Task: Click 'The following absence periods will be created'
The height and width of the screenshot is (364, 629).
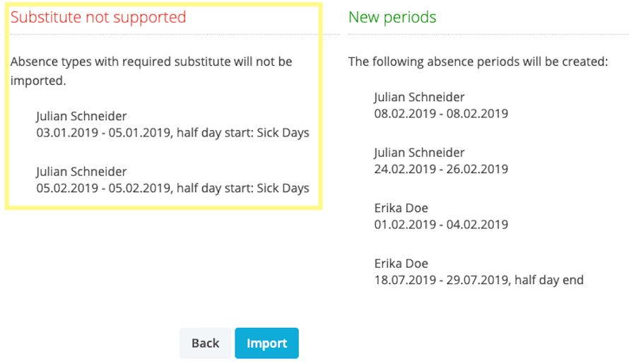Action: pyautogui.click(x=478, y=61)
